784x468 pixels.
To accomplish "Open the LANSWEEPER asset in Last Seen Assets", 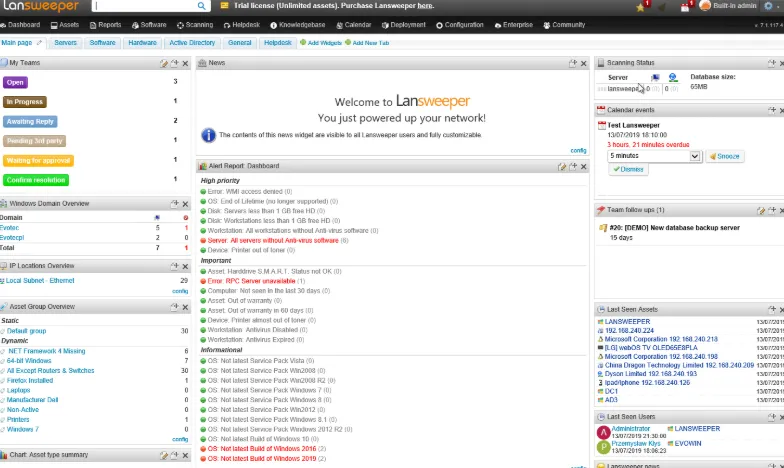I will pyautogui.click(x=628, y=322).
